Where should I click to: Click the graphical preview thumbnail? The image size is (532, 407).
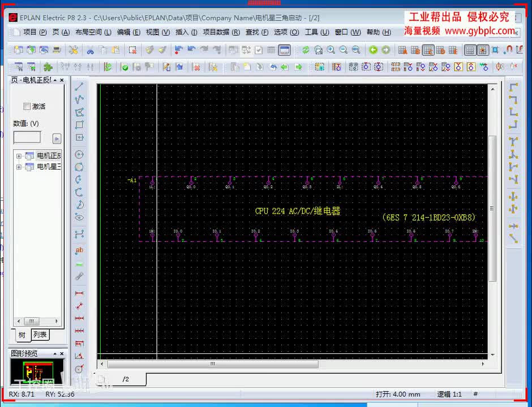click(37, 372)
